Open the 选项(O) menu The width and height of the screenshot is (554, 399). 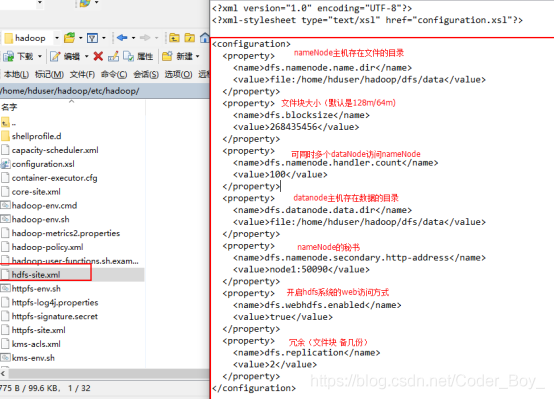(178, 75)
